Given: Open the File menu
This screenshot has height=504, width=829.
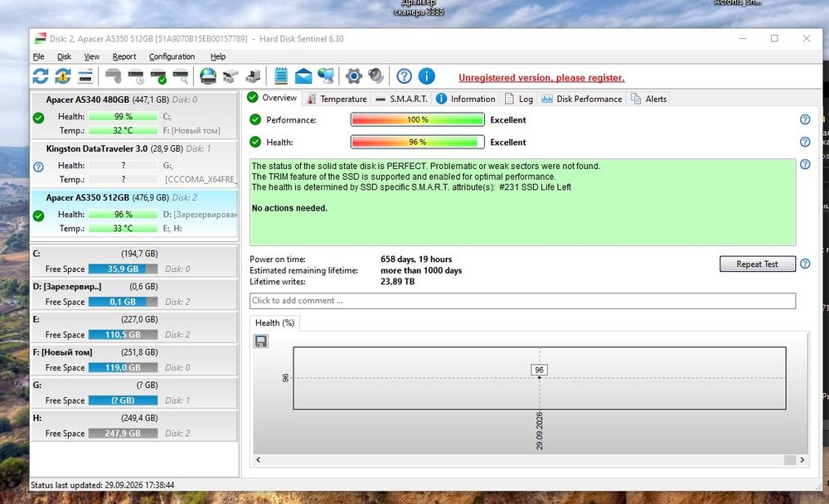Looking at the screenshot, I should coord(39,56).
